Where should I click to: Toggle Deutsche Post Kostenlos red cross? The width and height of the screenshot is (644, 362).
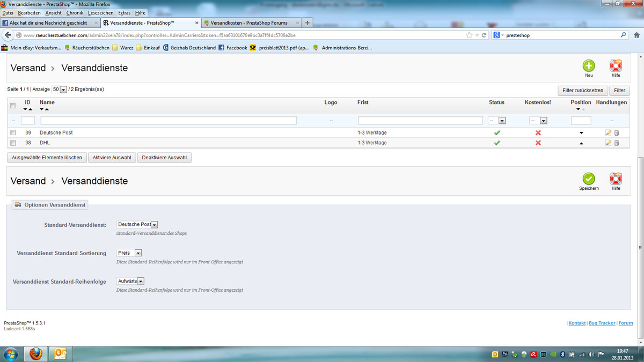tap(538, 132)
